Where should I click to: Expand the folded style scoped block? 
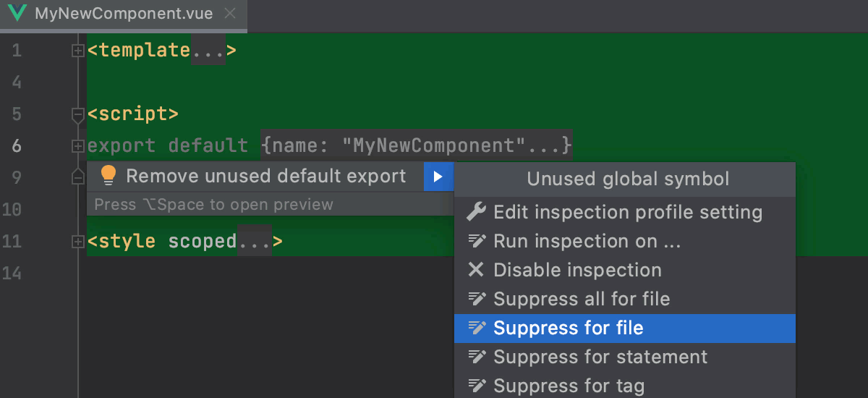pos(78,242)
